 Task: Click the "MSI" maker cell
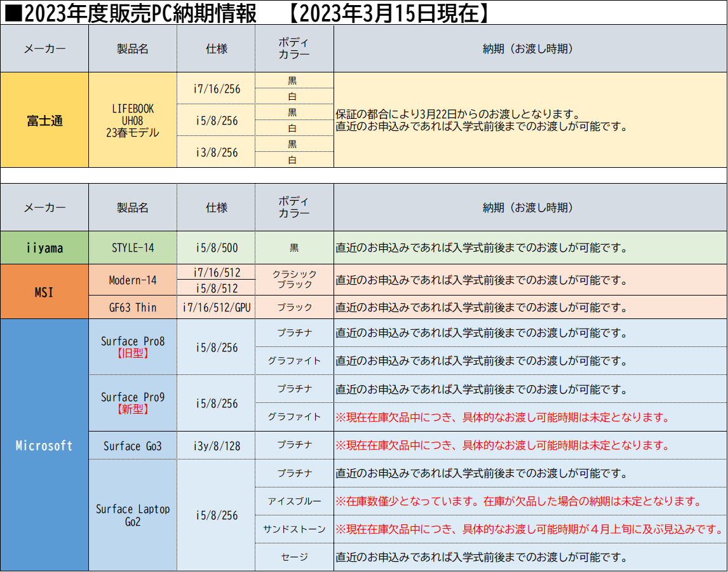44,291
